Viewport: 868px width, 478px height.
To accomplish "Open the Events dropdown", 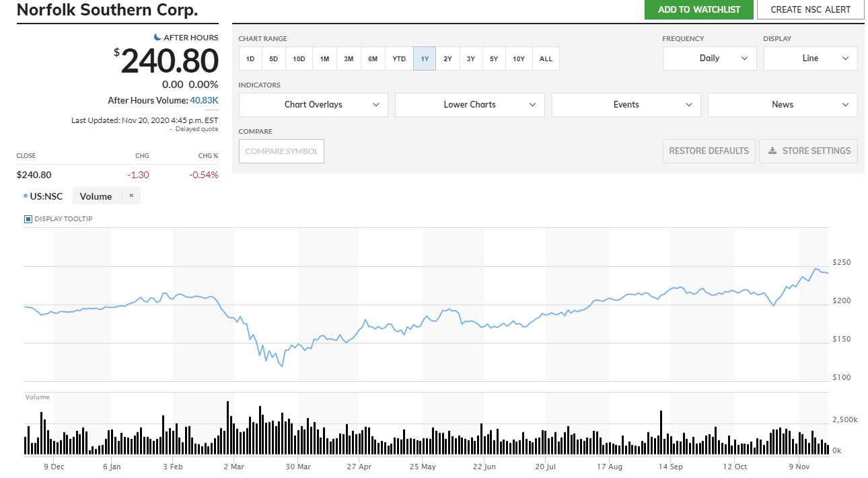I will (x=626, y=105).
